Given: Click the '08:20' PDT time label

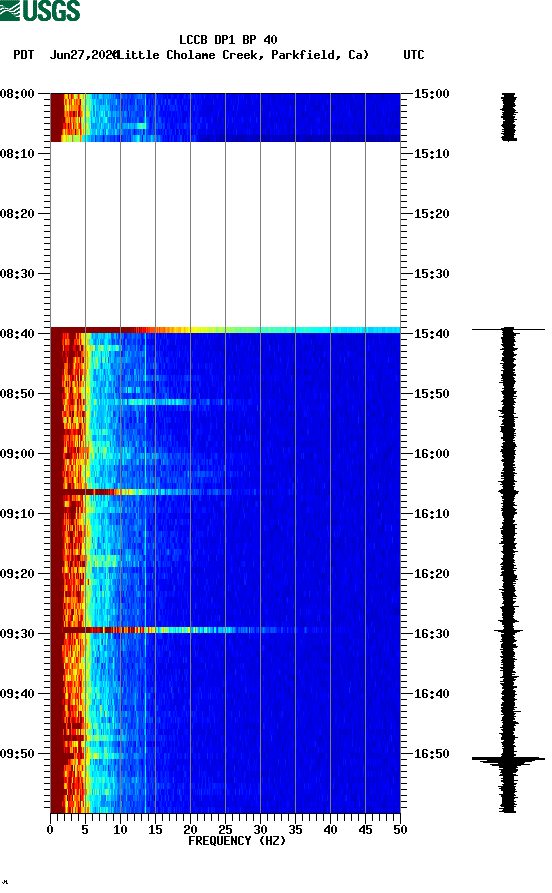Looking at the screenshot, I should coord(18,214).
